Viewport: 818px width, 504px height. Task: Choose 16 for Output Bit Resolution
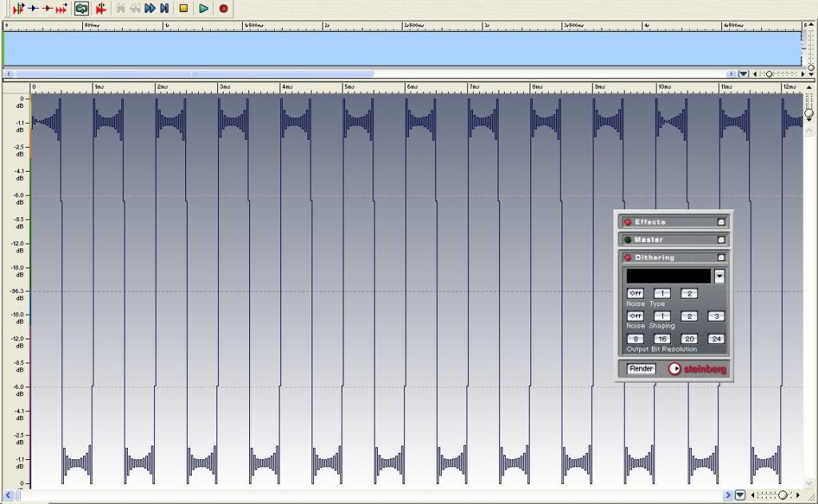click(662, 339)
